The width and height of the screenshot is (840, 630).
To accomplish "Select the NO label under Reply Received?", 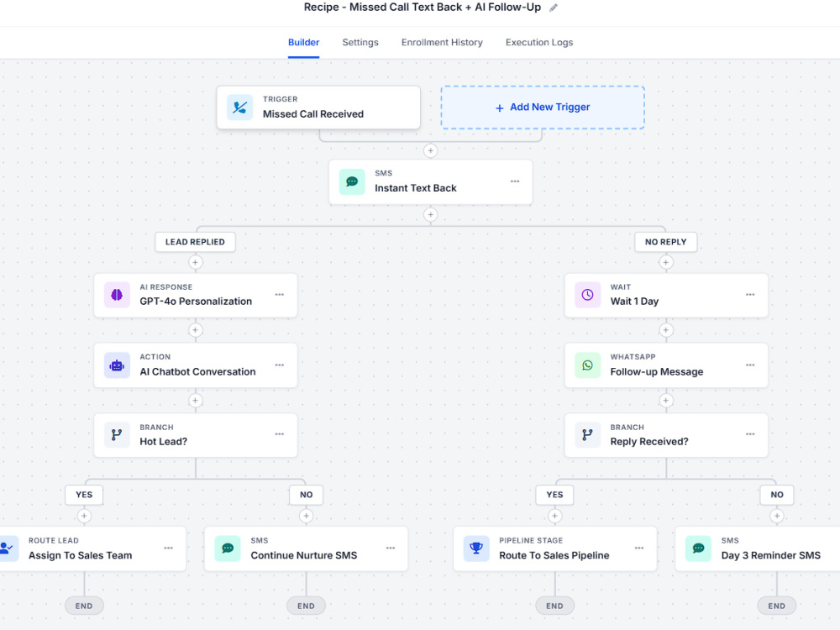I will click(777, 495).
